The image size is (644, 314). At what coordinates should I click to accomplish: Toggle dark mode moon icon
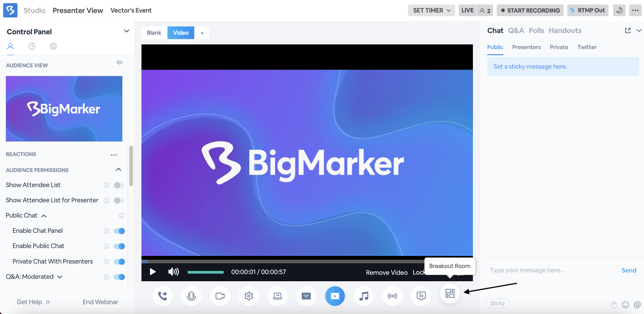click(x=619, y=10)
